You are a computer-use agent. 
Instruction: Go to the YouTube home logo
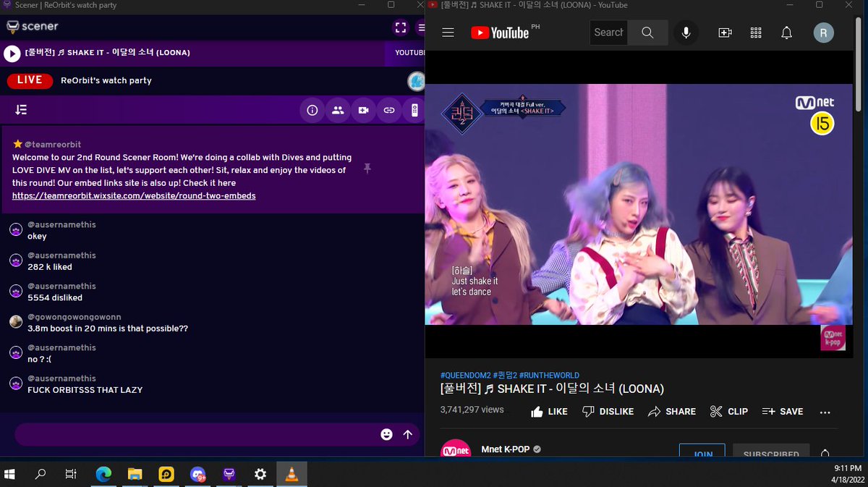coord(500,33)
